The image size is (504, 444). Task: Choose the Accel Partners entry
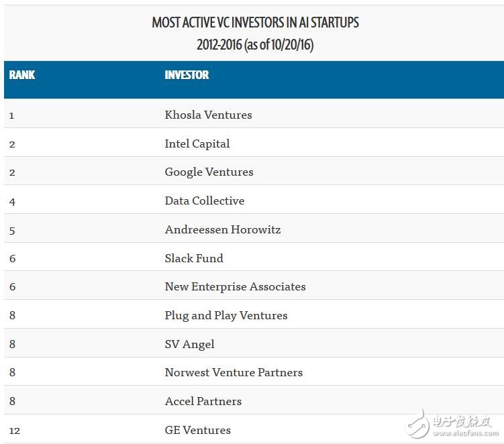[x=203, y=401]
